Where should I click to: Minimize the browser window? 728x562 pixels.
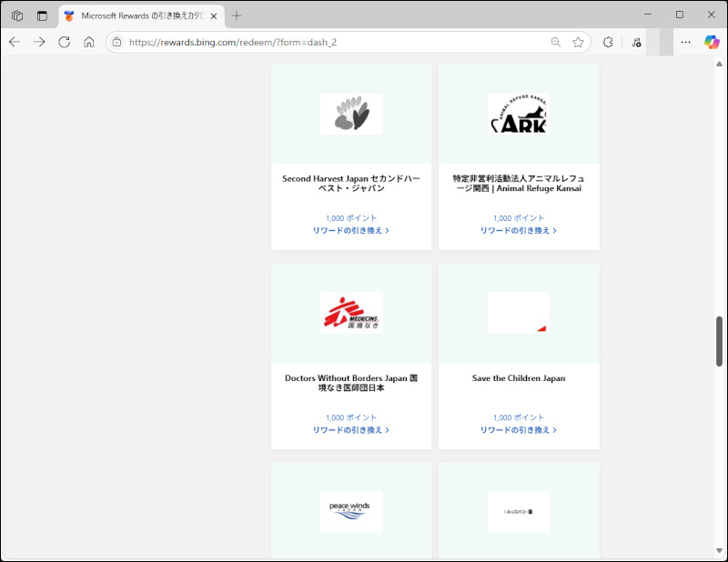click(648, 15)
